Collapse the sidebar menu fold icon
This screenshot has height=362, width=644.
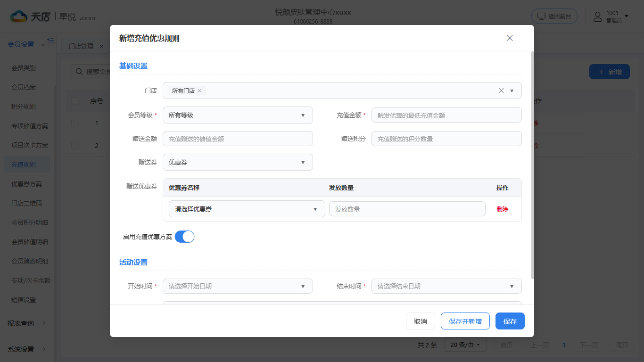[50, 40]
